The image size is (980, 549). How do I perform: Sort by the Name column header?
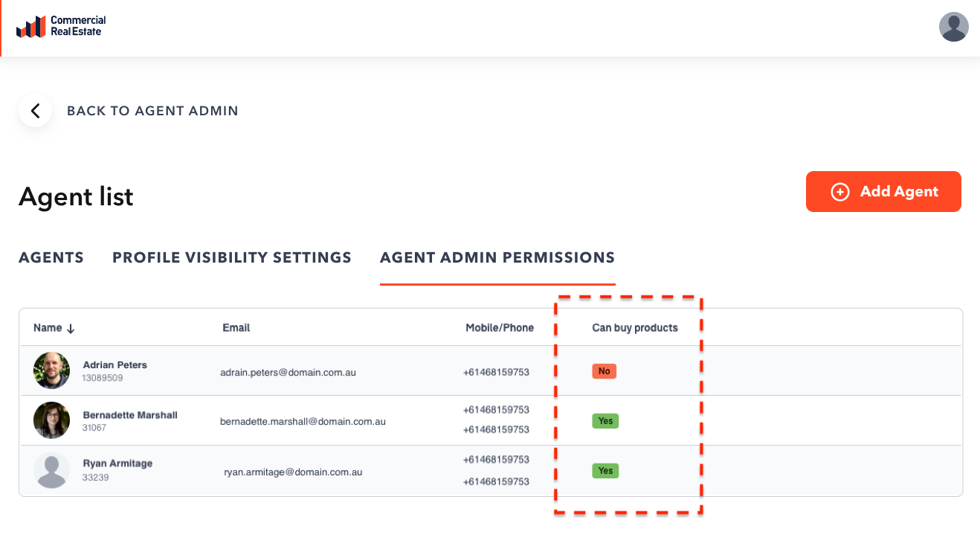point(48,328)
